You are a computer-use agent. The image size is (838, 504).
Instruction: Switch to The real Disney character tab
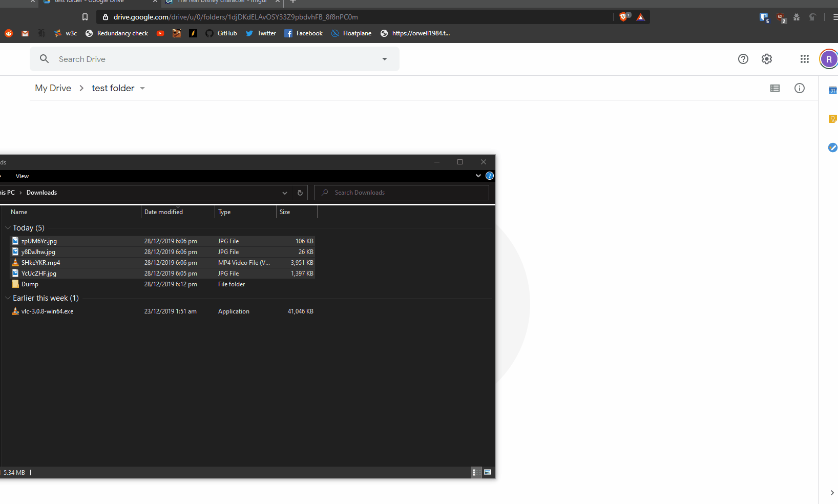(x=220, y=2)
